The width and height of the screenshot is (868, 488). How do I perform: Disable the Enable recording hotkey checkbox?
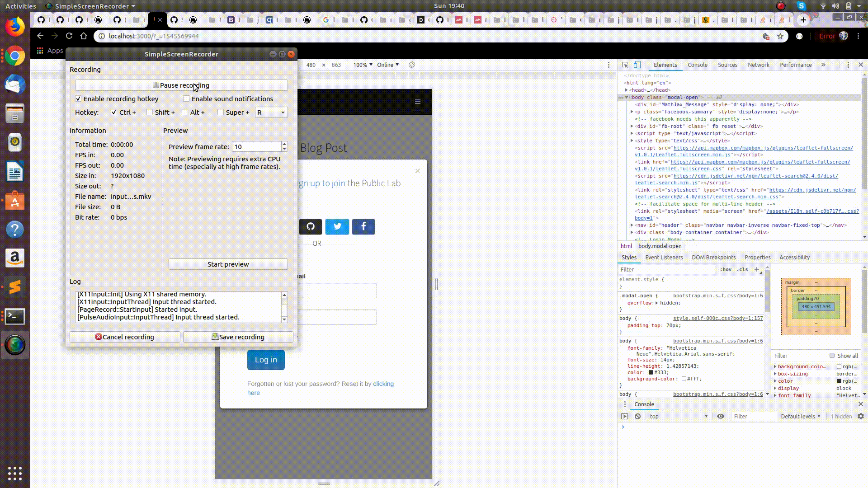pyautogui.click(x=78, y=99)
